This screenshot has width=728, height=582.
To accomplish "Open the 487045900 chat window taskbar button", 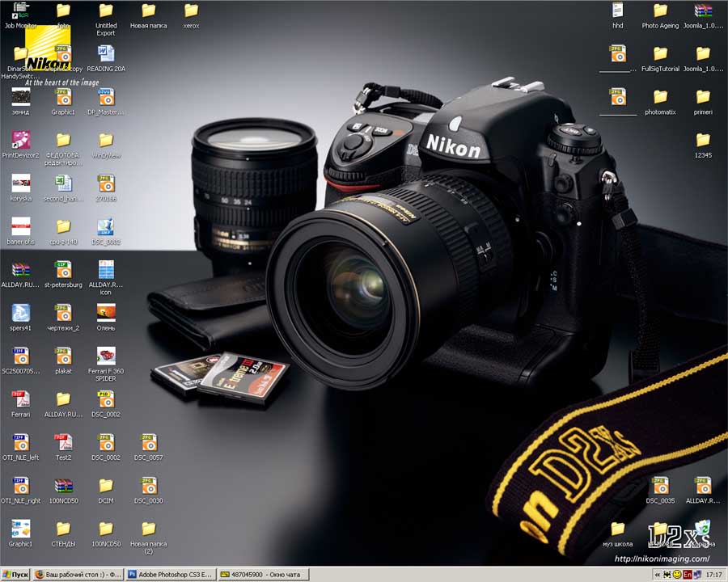I will 262,575.
